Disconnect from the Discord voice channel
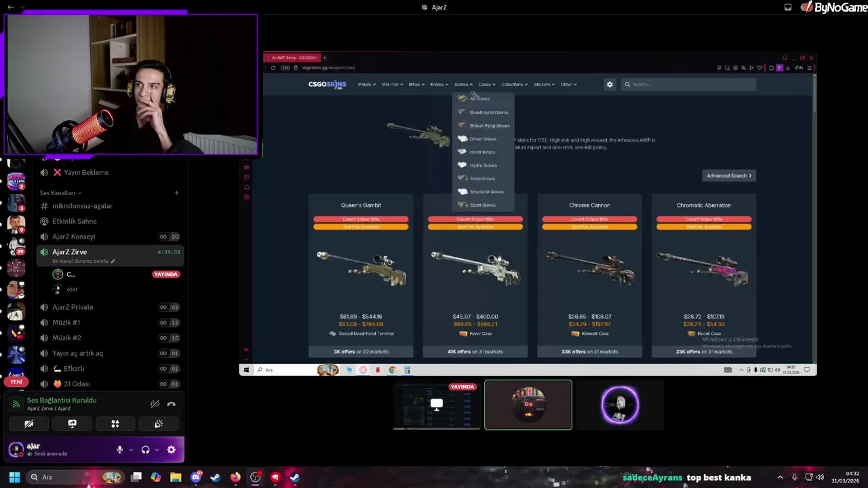Image resolution: width=868 pixels, height=488 pixels. [172, 404]
